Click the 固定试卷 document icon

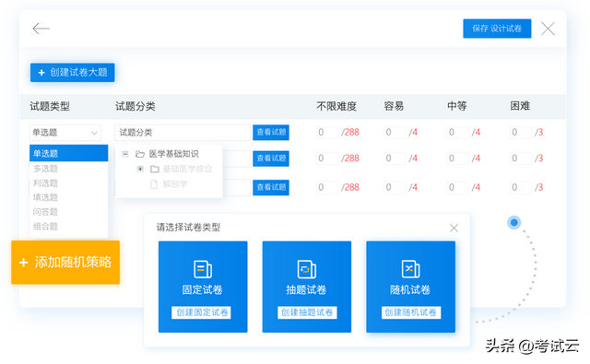click(x=203, y=269)
